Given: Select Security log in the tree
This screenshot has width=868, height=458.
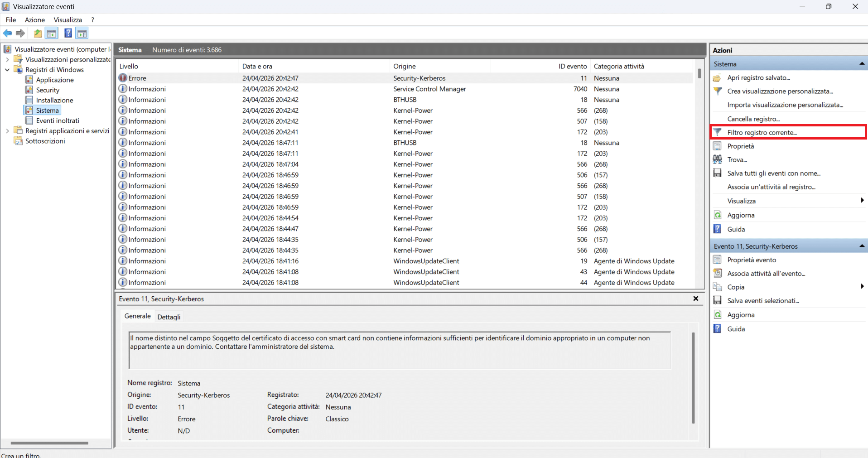Looking at the screenshot, I should click(x=48, y=90).
